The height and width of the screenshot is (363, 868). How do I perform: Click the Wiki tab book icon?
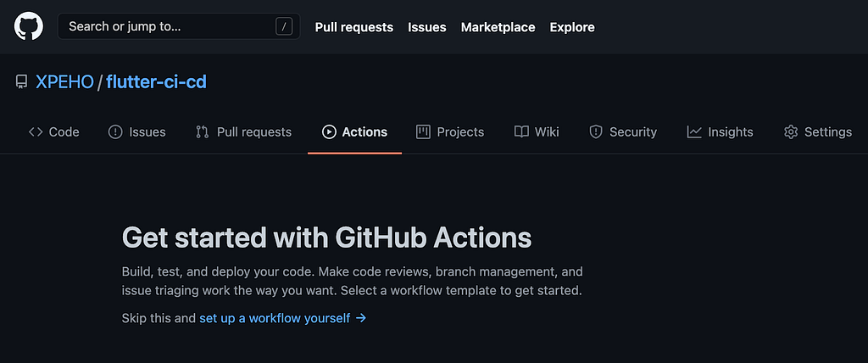click(x=521, y=131)
